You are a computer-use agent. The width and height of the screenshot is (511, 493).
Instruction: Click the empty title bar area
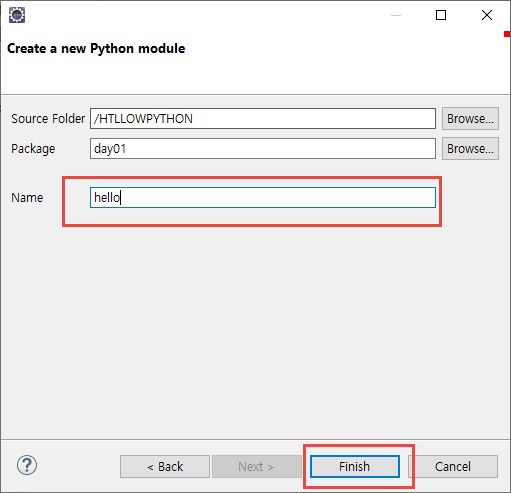coord(200,15)
